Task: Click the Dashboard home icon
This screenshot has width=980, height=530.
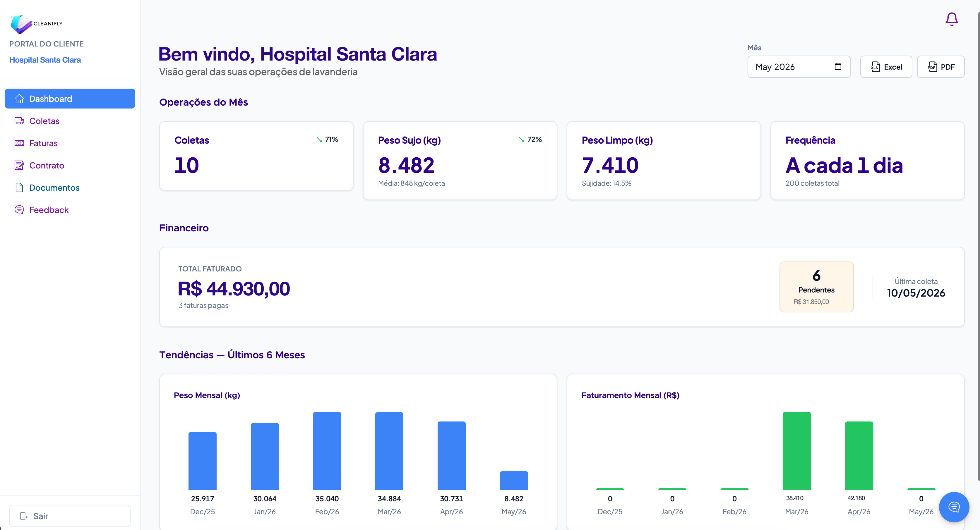Action: 19,99
